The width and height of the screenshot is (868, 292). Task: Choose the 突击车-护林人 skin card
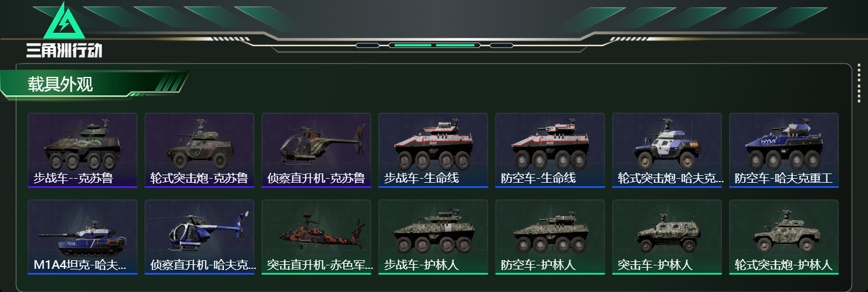click(667, 237)
